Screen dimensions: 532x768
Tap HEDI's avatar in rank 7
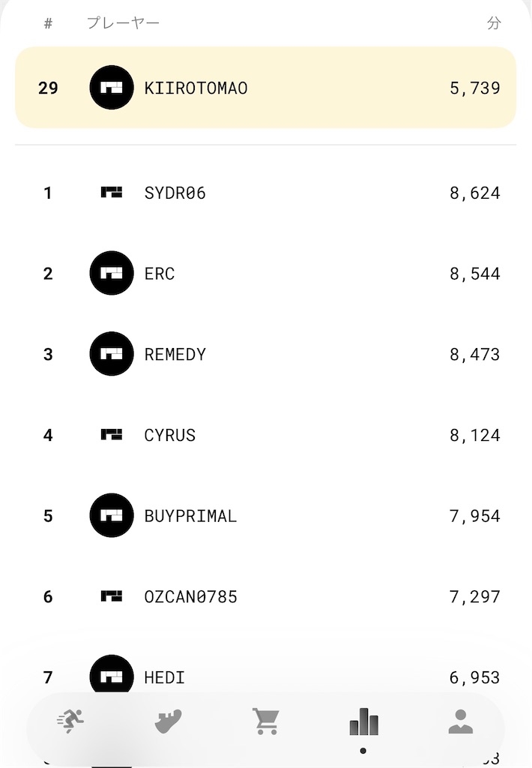[x=112, y=674]
